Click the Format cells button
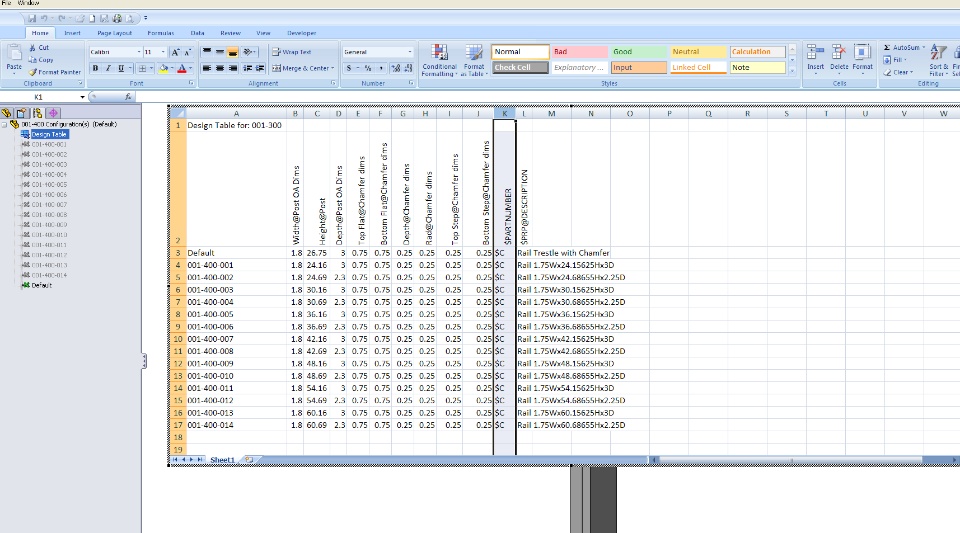The width and height of the screenshot is (960, 533). pos(862,59)
